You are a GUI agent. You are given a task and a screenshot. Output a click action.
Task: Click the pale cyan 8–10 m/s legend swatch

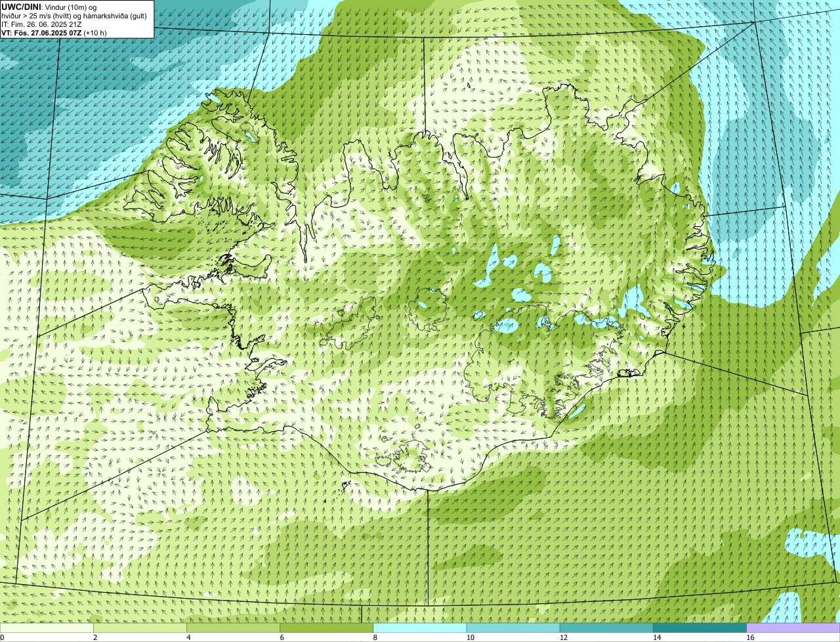pos(420,628)
